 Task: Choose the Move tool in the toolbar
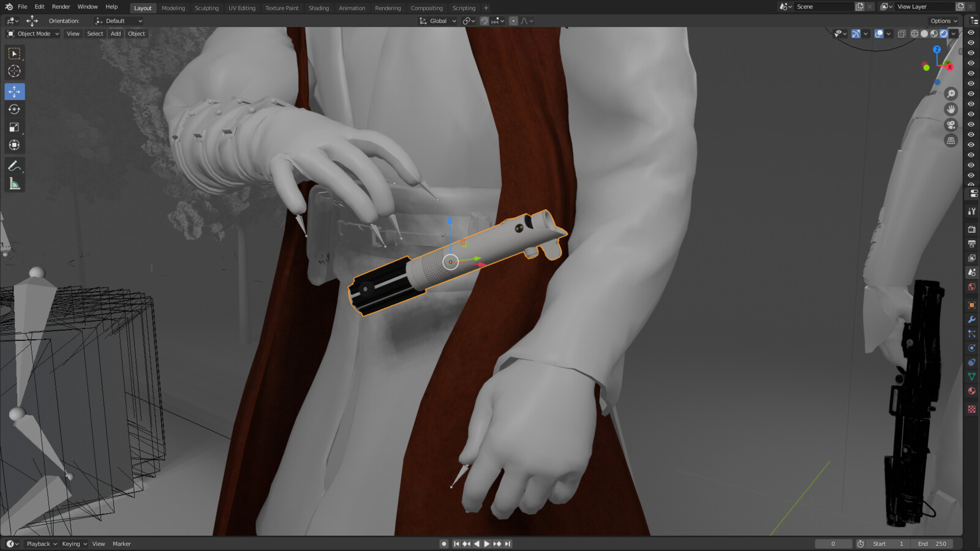14,91
